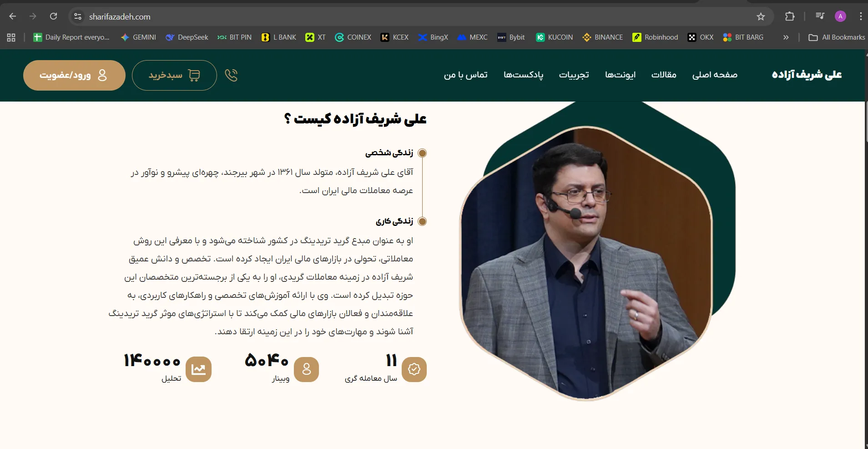868x449 pixels.
Task: Click the site information icon in the address bar
Action: [x=78, y=16]
